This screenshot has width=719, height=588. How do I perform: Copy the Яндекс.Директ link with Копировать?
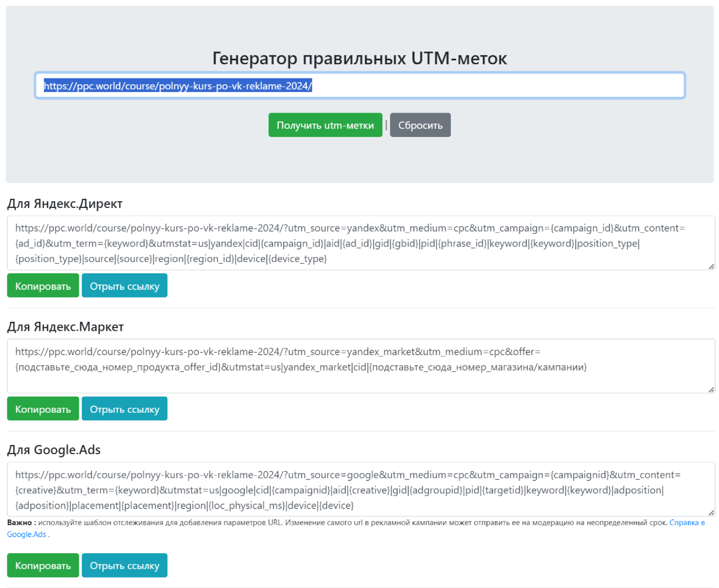tap(43, 286)
